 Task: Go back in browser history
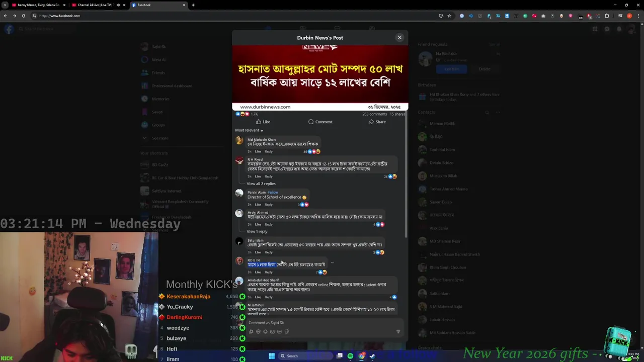pyautogui.click(x=6, y=16)
